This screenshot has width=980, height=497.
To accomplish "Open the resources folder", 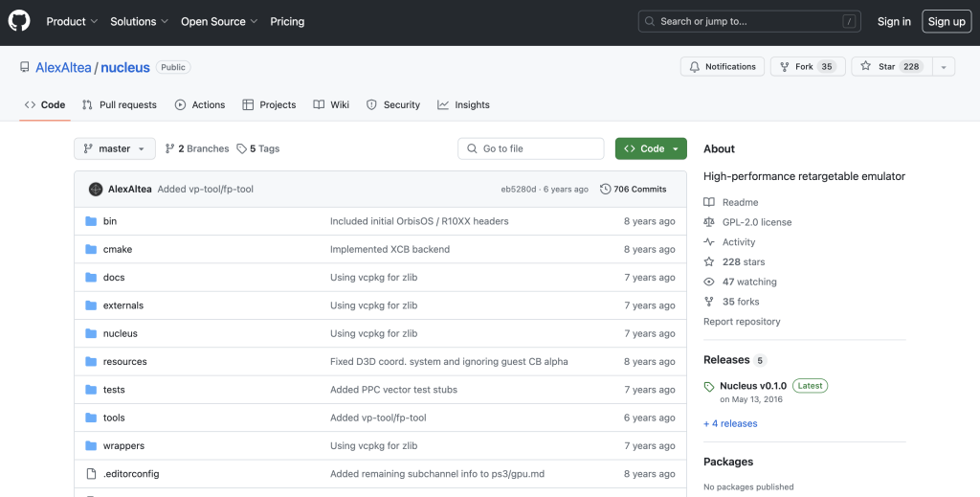I will (125, 362).
